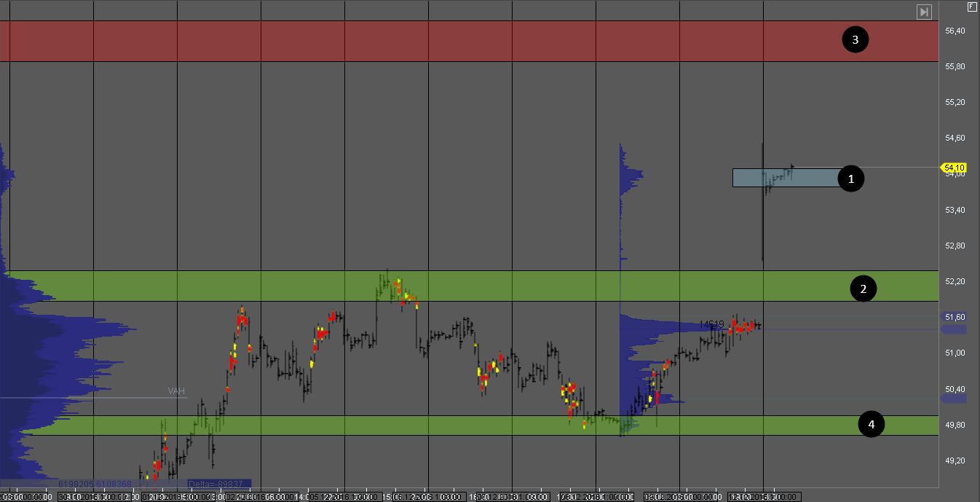Click the black circle marker numbered 2

(863, 289)
